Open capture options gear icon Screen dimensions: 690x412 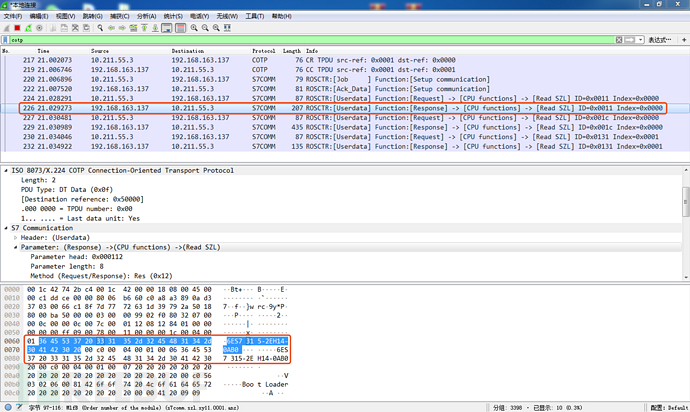point(41,28)
